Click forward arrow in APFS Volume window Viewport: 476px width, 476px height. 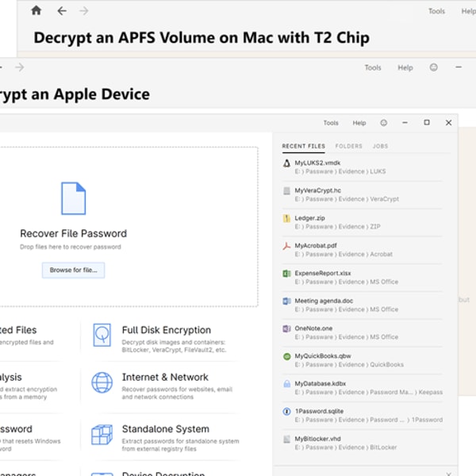coord(84,11)
